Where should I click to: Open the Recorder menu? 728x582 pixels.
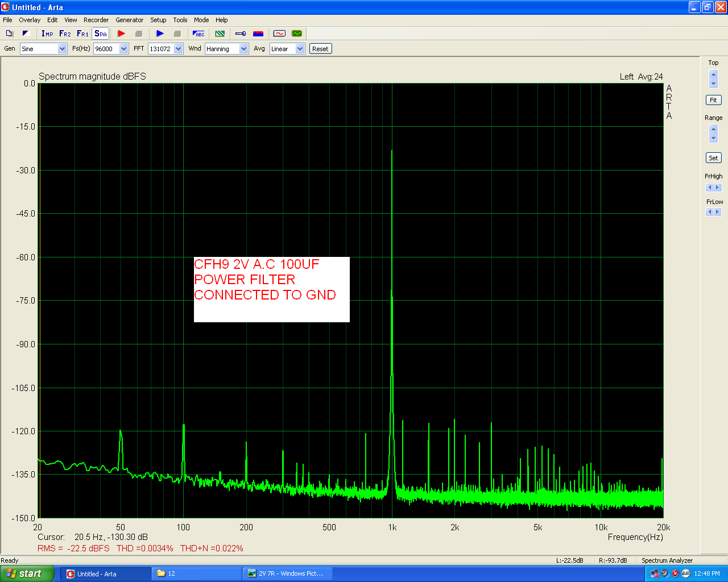(96, 20)
